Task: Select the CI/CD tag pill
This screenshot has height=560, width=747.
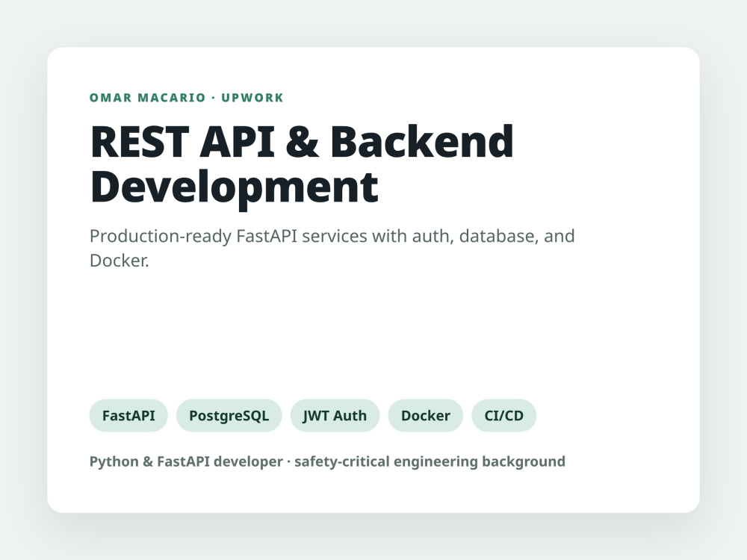Action: click(x=504, y=415)
